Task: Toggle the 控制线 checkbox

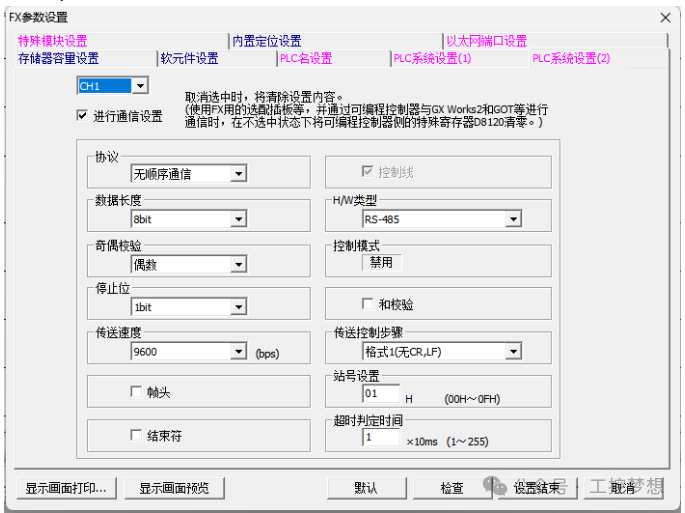Action: pos(367,171)
